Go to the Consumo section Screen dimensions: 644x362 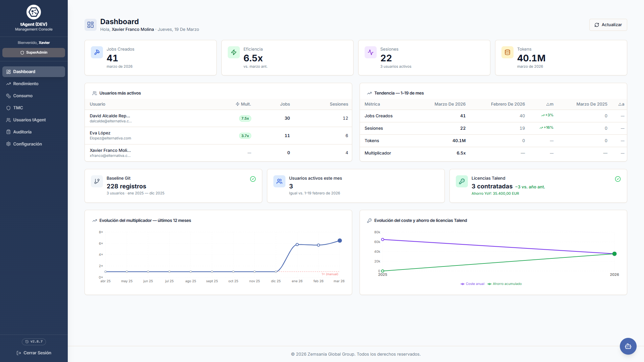tap(34, 96)
